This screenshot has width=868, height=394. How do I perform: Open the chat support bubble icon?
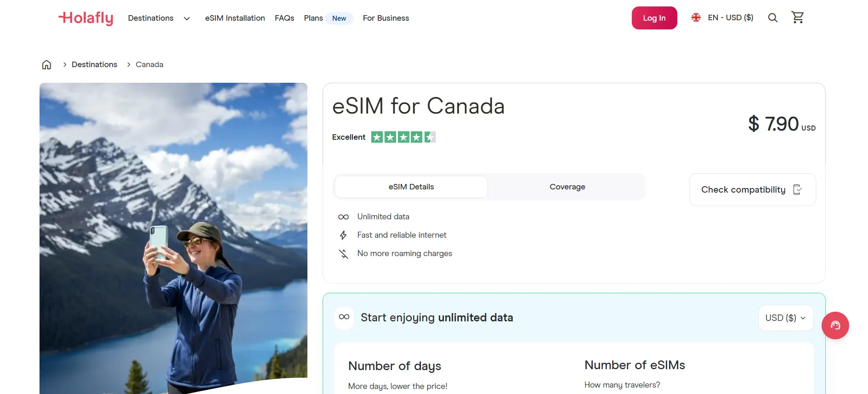(835, 325)
